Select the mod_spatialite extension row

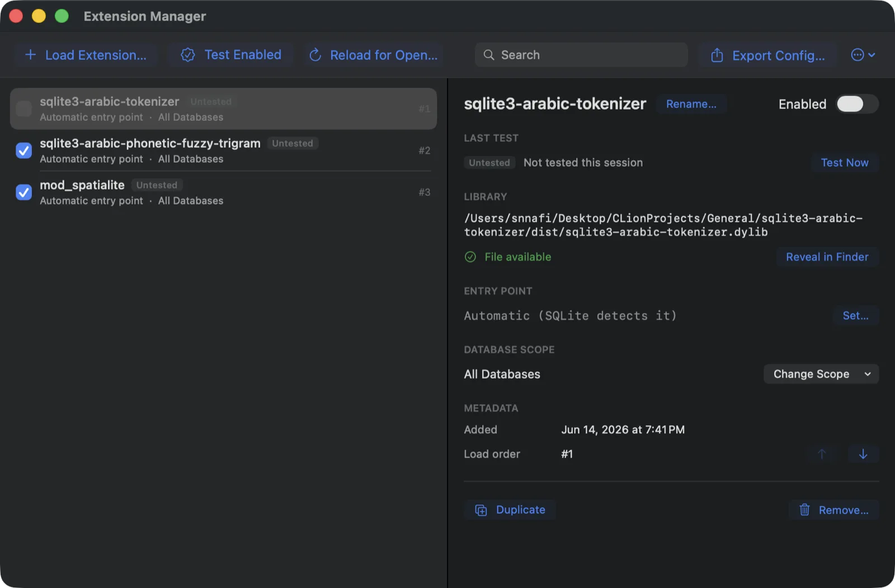coord(223,192)
